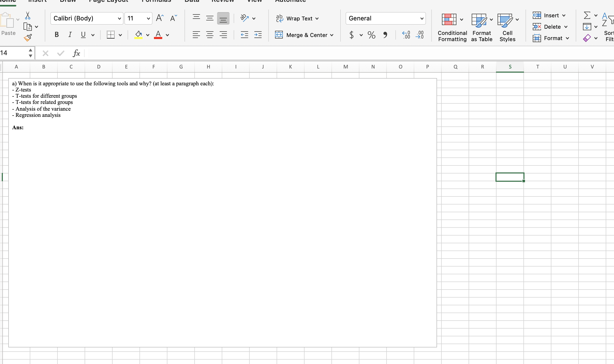This screenshot has height=364, width=614.
Task: Click the Cut scissors icon
Action: pos(28,16)
